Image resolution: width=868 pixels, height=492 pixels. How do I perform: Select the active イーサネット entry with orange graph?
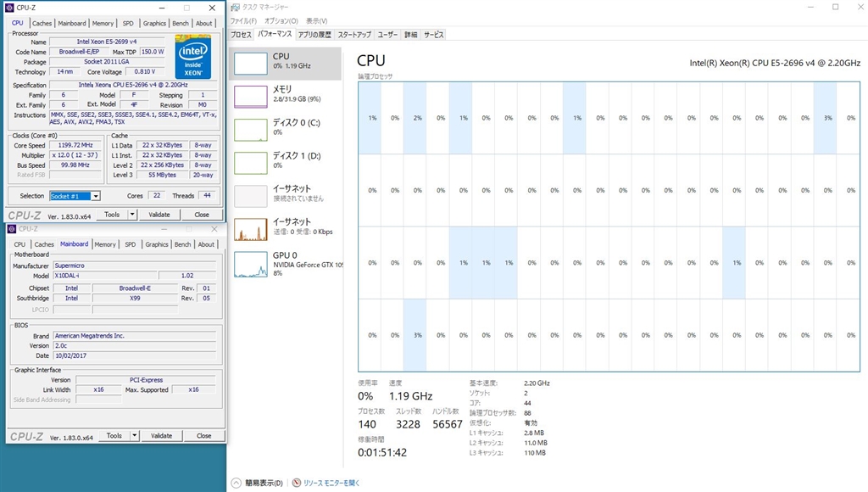(x=285, y=229)
